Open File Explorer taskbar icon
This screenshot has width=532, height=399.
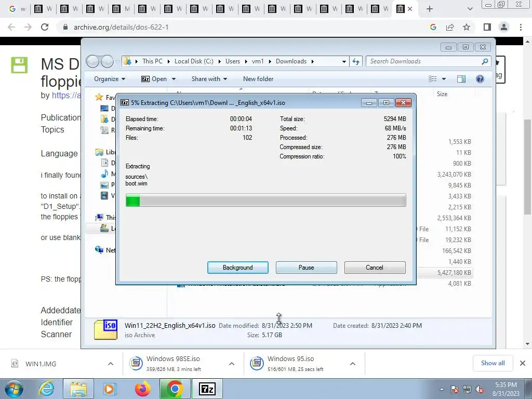click(x=78, y=389)
